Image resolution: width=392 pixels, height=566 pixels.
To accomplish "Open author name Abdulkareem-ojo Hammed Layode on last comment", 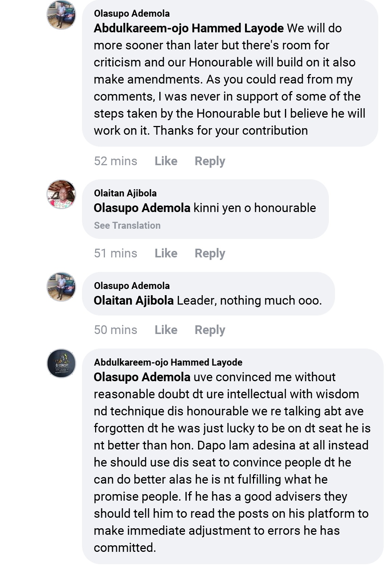I will 168,362.
